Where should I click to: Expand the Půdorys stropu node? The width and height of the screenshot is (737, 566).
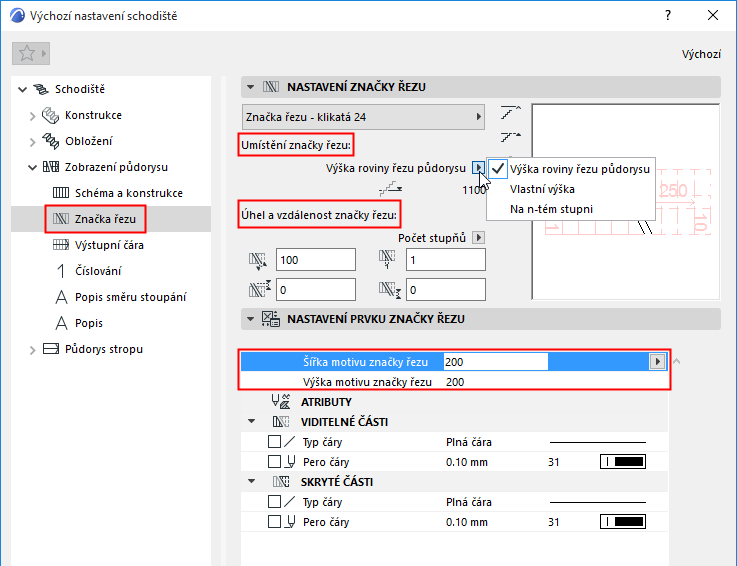tap(32, 350)
